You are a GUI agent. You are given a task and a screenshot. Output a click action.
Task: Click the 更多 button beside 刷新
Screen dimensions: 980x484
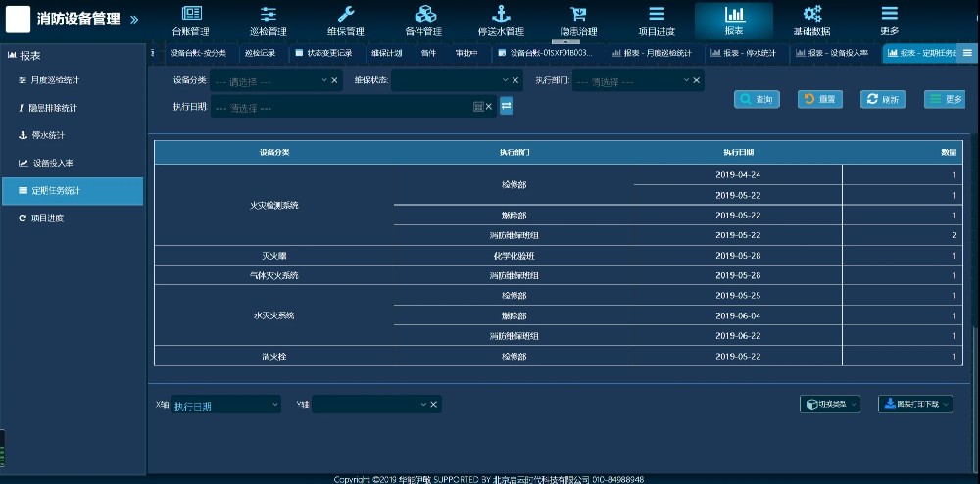pos(946,99)
